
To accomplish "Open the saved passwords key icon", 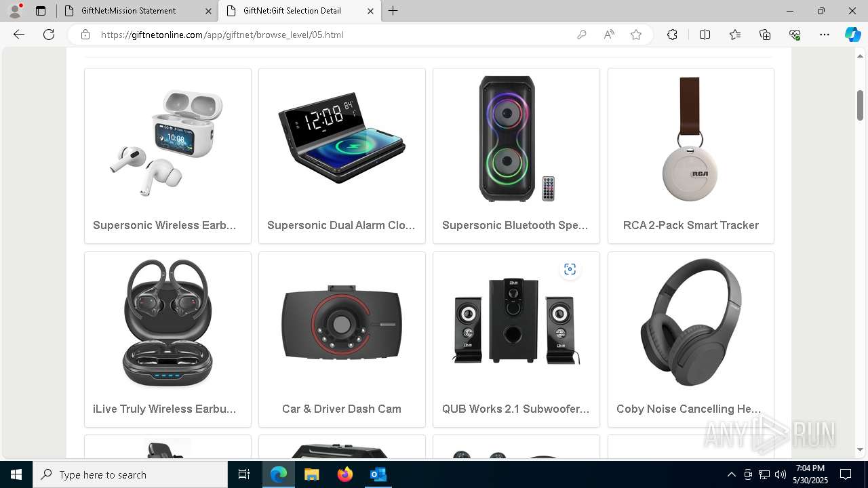I will click(582, 35).
